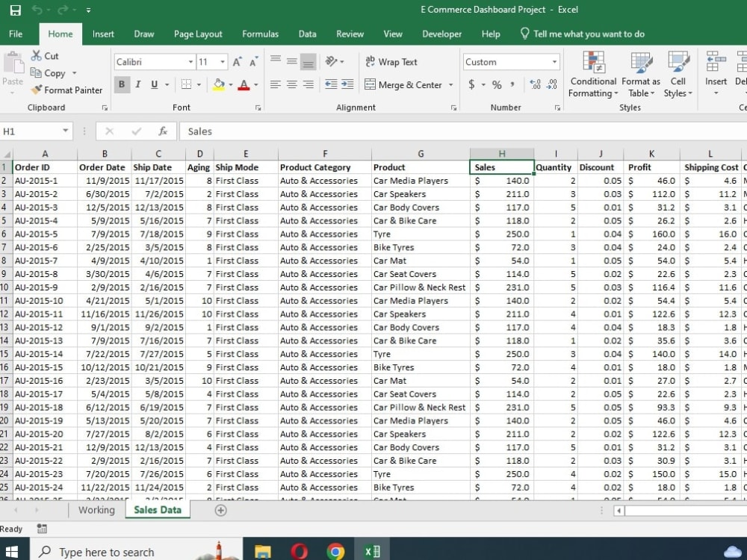Toggle Italic formatting
The width and height of the screenshot is (747, 560).
[x=138, y=85]
